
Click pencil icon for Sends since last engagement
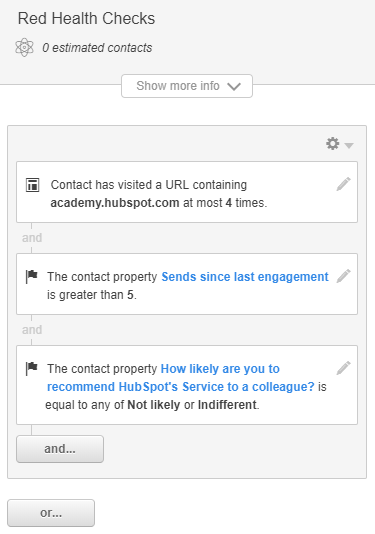click(343, 276)
